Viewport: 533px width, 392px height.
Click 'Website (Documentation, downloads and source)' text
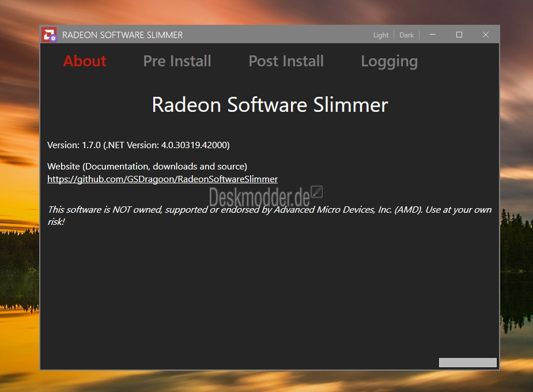pos(147,166)
